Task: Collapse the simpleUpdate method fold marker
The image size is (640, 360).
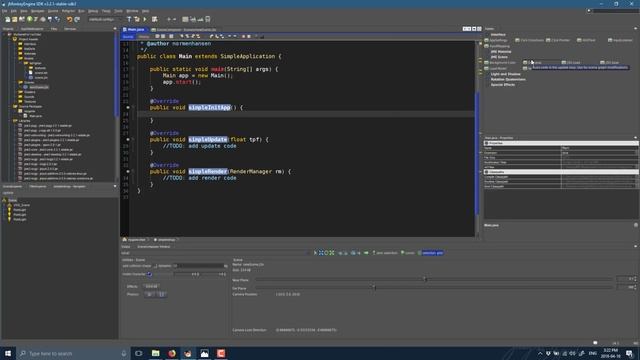Action: pos(133,140)
